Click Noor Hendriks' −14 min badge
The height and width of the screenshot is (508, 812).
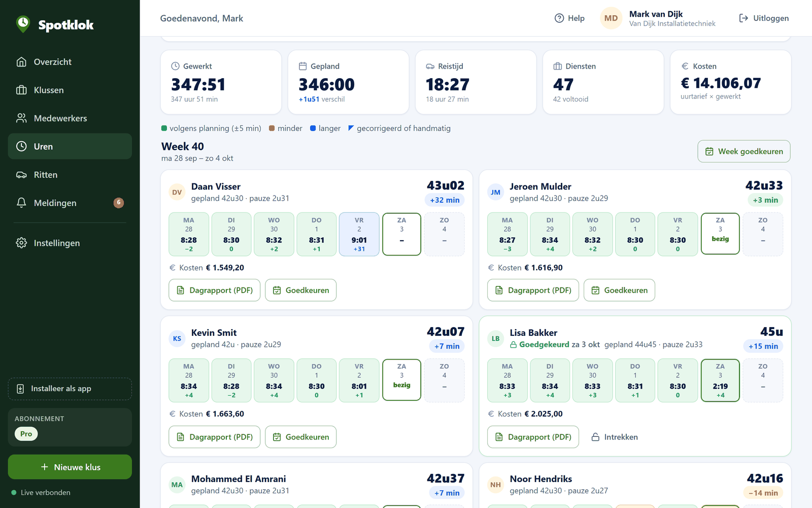click(763, 493)
